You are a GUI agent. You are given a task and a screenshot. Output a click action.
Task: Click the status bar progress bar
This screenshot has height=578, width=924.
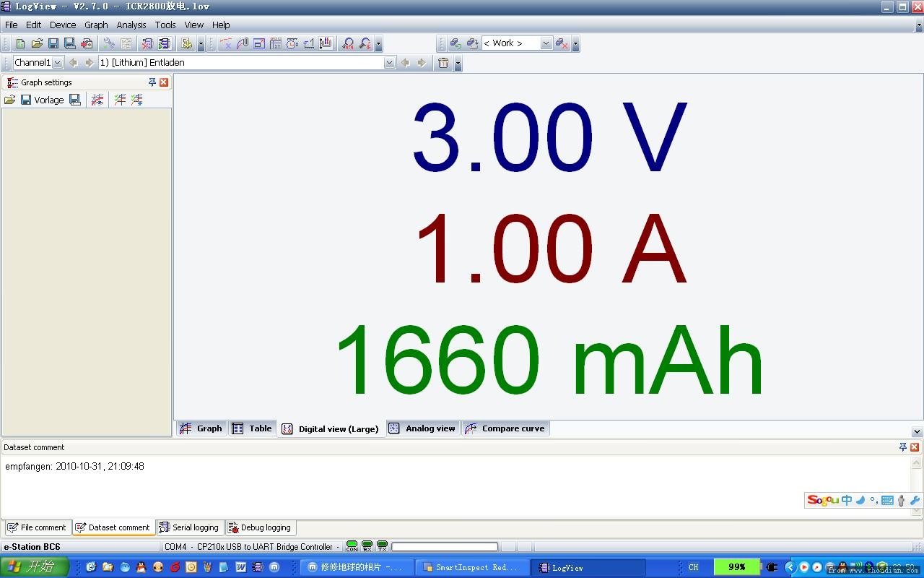[445, 547]
